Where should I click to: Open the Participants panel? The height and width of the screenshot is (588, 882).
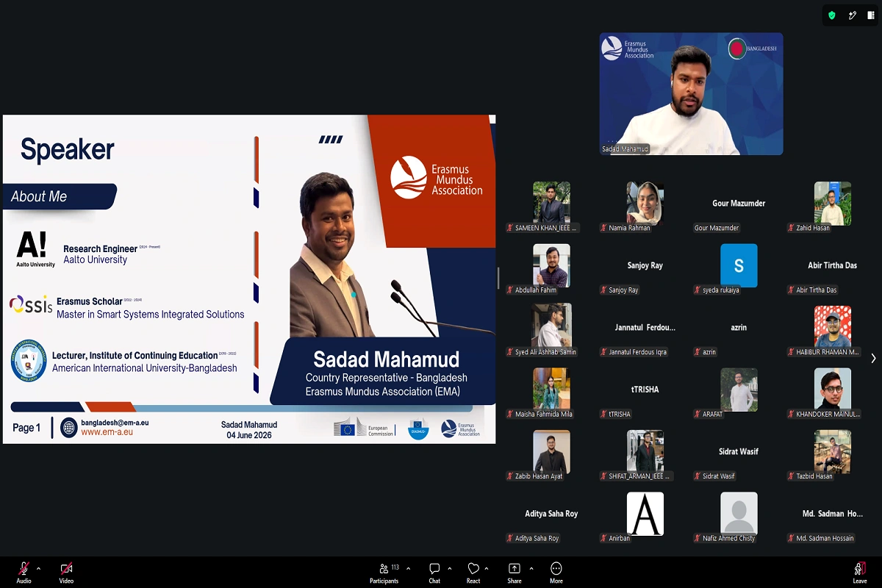point(384,573)
